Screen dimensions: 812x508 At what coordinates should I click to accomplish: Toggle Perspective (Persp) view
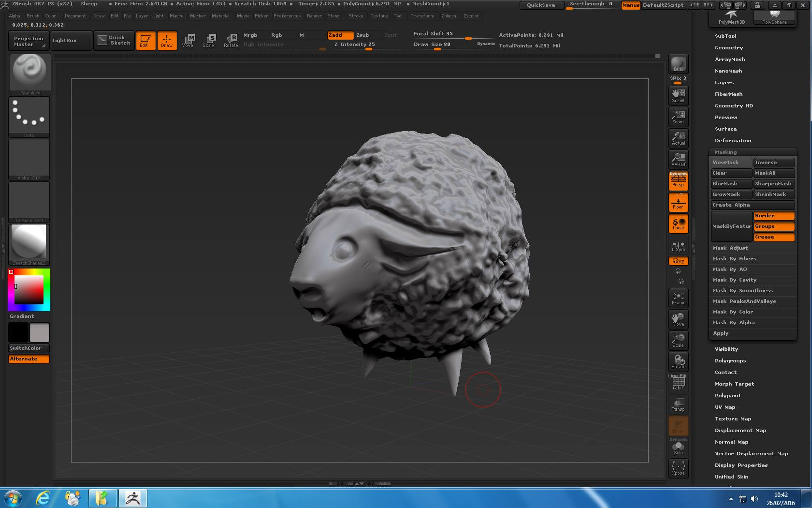pyautogui.click(x=678, y=180)
